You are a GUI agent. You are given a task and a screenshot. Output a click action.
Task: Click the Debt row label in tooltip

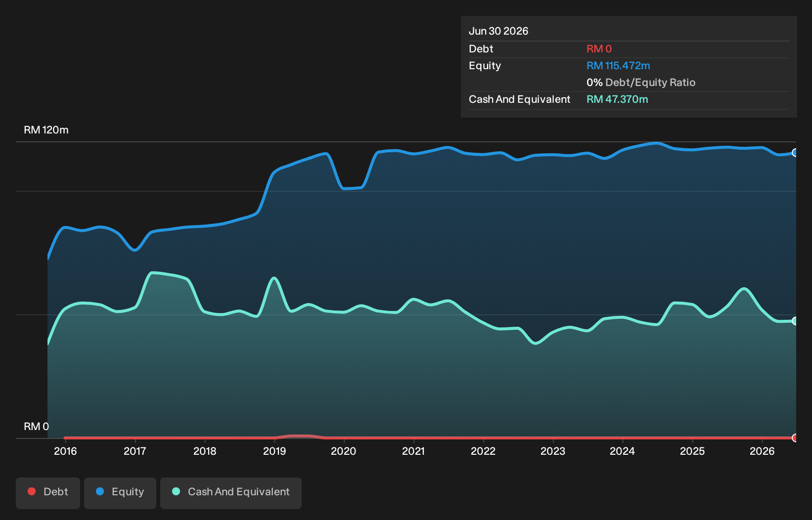point(481,49)
